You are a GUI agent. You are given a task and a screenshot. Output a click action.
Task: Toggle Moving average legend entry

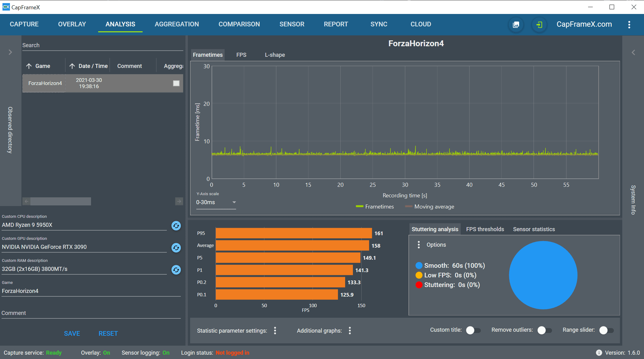[430, 207]
